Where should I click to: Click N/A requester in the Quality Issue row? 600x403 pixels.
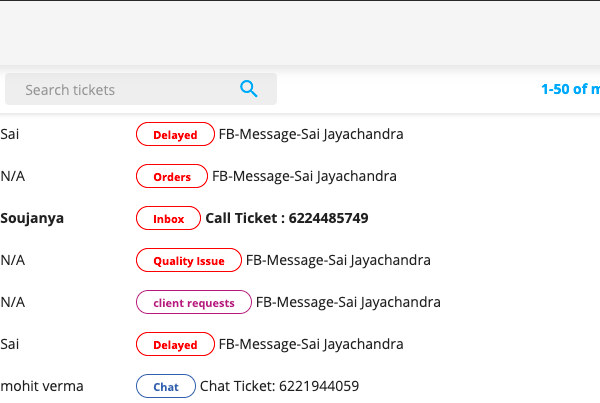coord(13,260)
